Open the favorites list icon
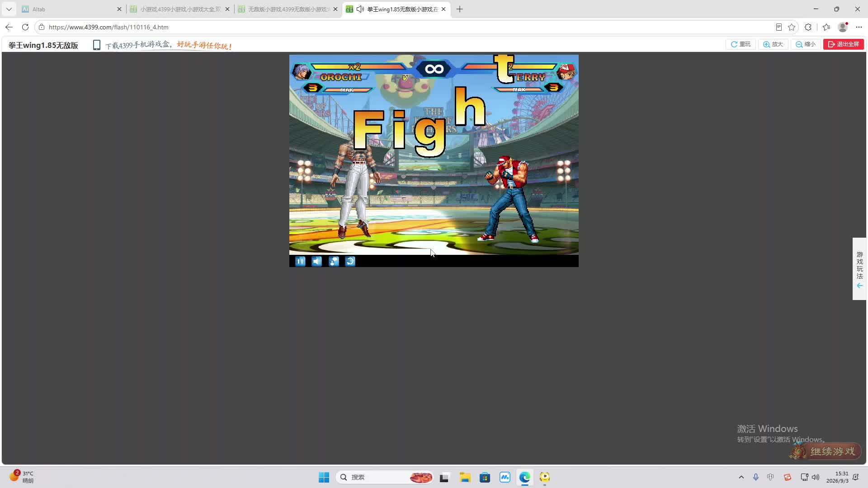The image size is (868, 488). [826, 27]
